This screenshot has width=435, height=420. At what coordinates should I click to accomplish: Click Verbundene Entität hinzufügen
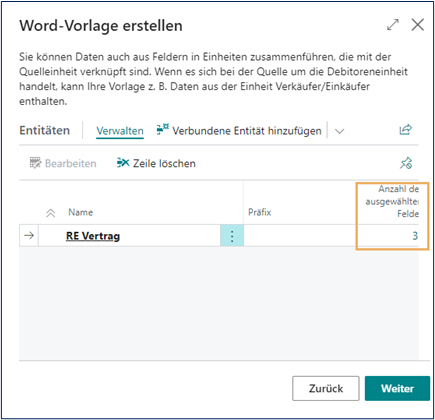tap(239, 131)
